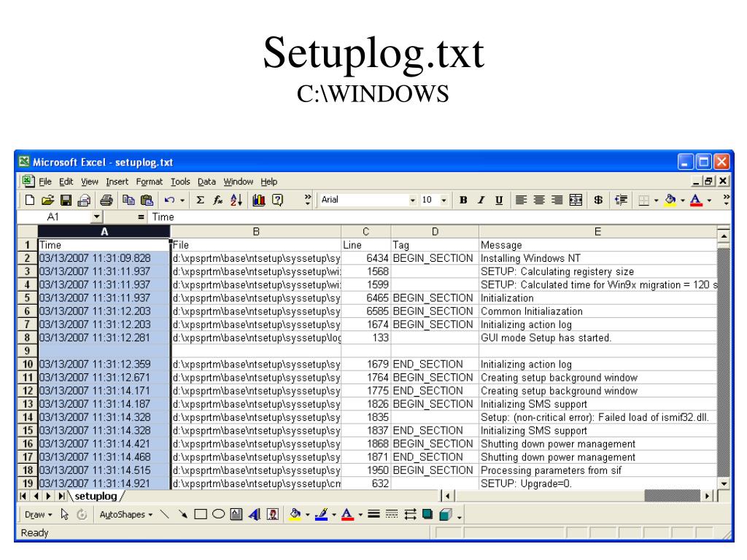Viewport: 747px width, 560px height.
Task: Open the Tools menu
Action: (181, 182)
